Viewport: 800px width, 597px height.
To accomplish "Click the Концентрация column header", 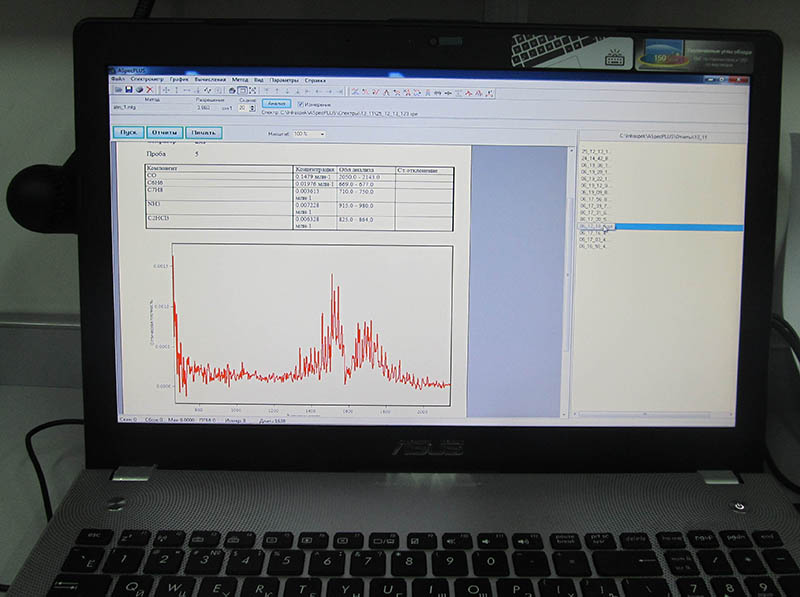I will coord(315,169).
